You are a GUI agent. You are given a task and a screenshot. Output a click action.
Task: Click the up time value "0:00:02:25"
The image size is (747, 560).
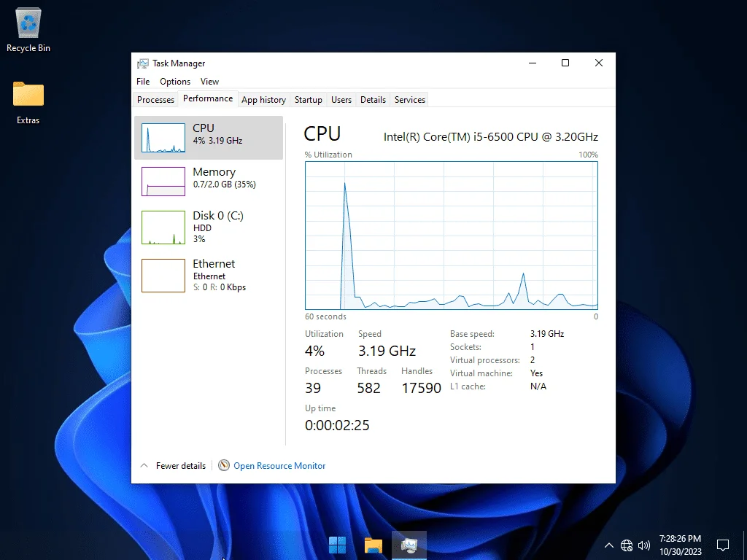pos(337,425)
